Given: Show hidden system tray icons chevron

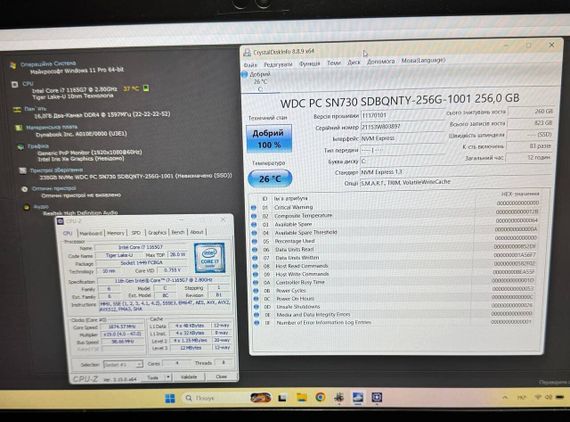Looking at the screenshot, I should coord(505,398).
